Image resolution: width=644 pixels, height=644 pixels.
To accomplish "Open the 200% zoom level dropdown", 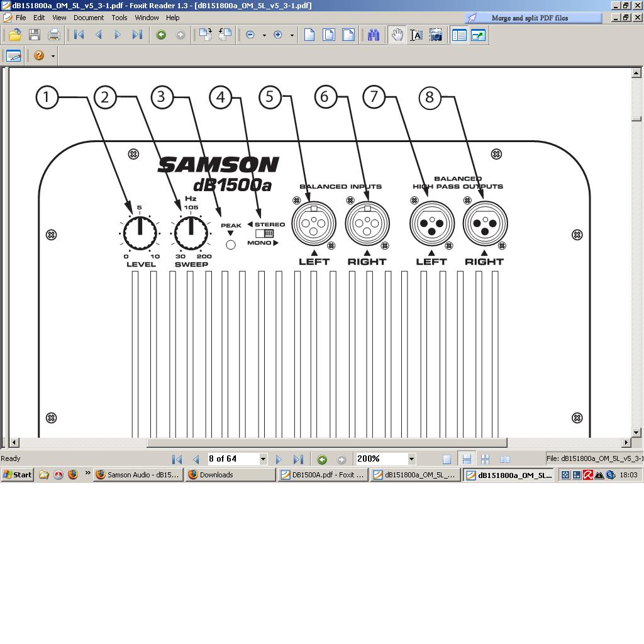I will 411,458.
